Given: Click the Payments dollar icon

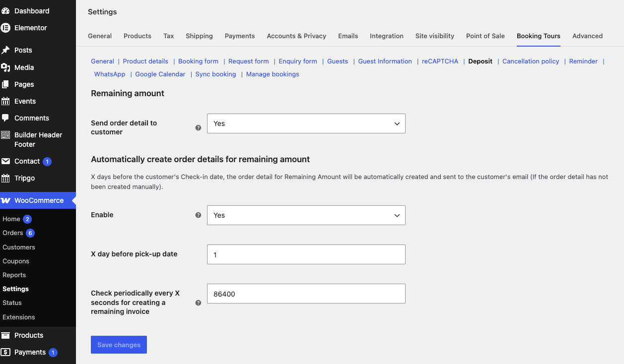Looking at the screenshot, I should [x=6, y=352].
